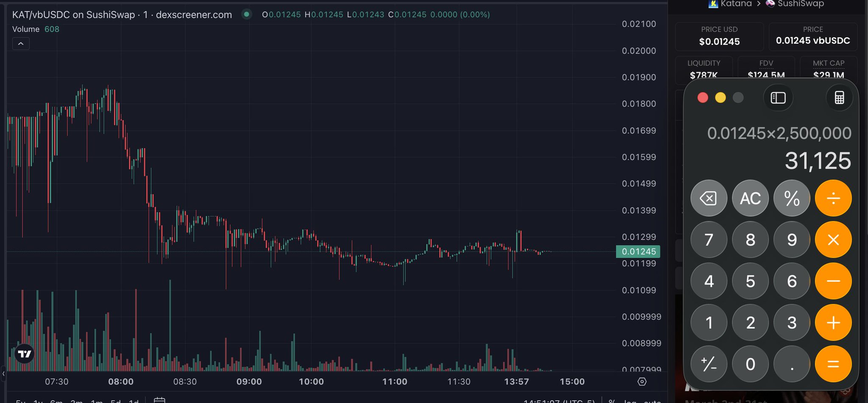The height and width of the screenshot is (403, 868).
Task: Collapse the chart legend with the chevron
Action: click(21, 44)
